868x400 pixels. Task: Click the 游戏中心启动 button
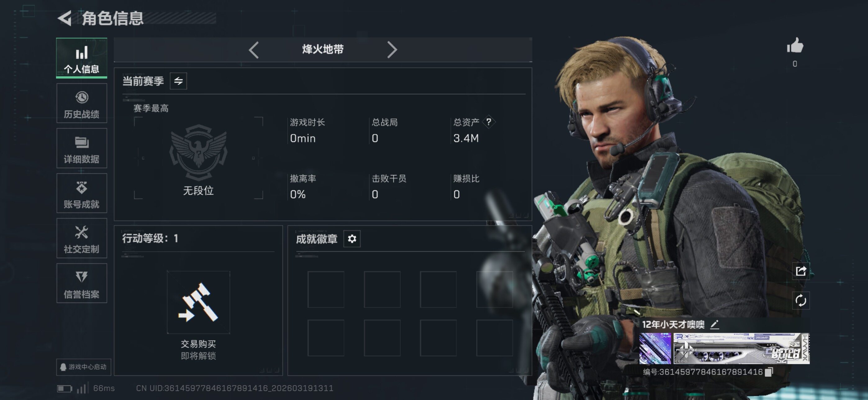pos(84,367)
